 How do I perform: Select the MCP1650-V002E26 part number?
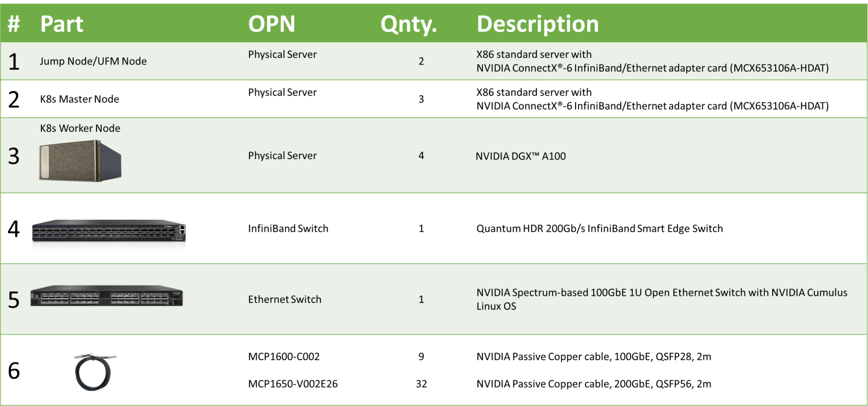click(x=293, y=384)
